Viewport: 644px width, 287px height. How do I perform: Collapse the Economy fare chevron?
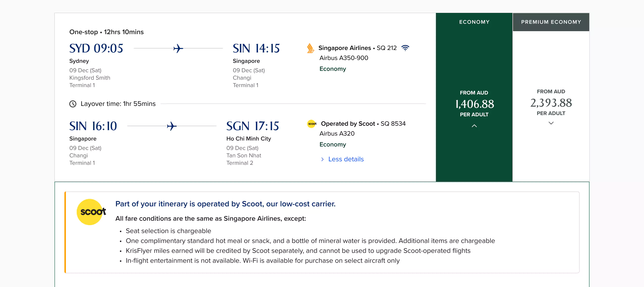474,126
